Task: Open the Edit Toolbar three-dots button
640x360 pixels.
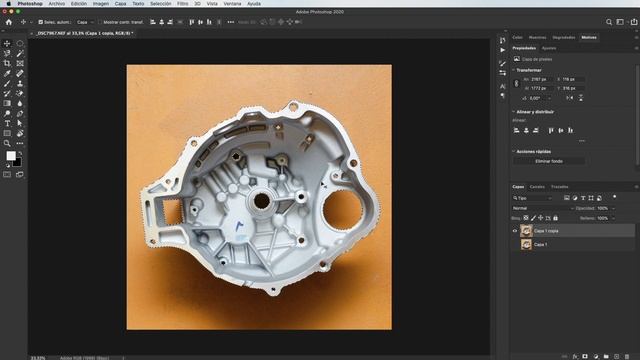Action: (x=20, y=143)
